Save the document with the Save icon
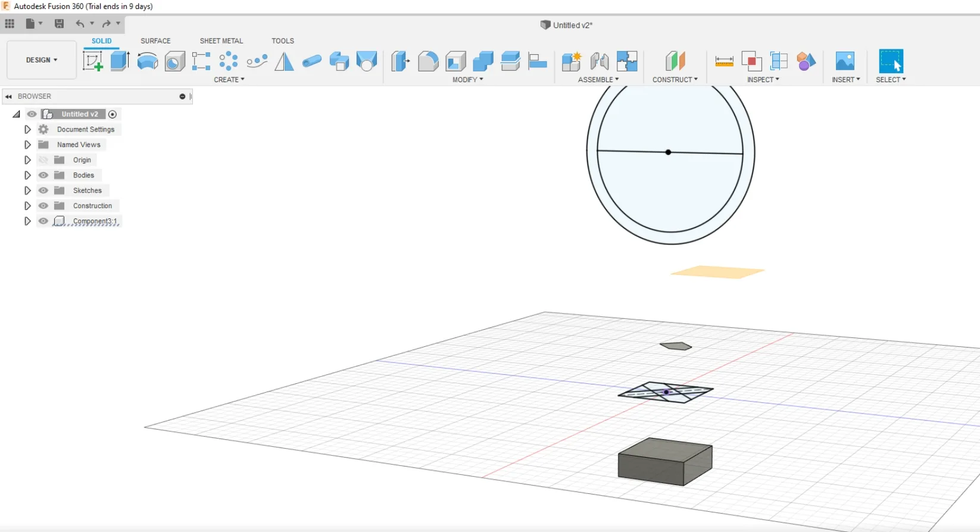The image size is (980, 532). coord(59,24)
